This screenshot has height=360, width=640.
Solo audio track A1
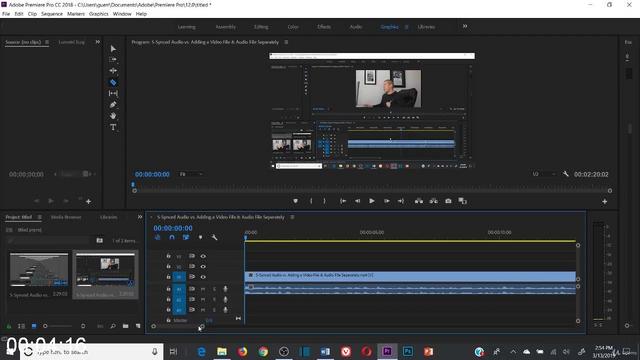(214, 289)
